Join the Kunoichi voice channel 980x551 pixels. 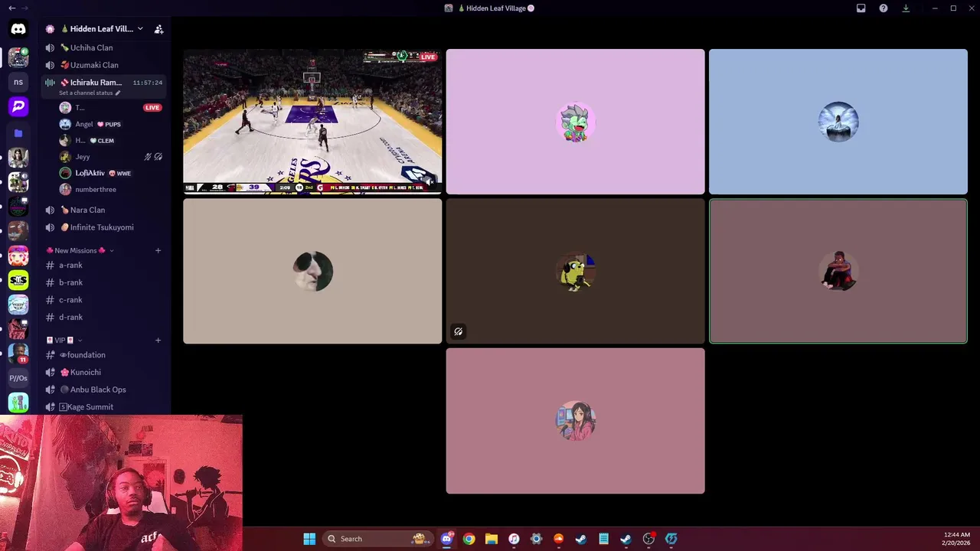coord(102,372)
